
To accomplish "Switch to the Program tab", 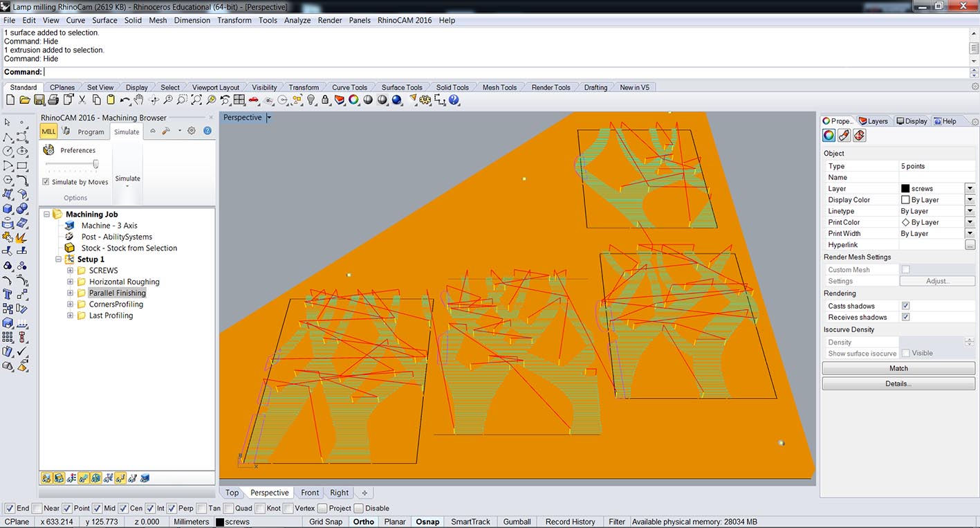I will tap(91, 131).
